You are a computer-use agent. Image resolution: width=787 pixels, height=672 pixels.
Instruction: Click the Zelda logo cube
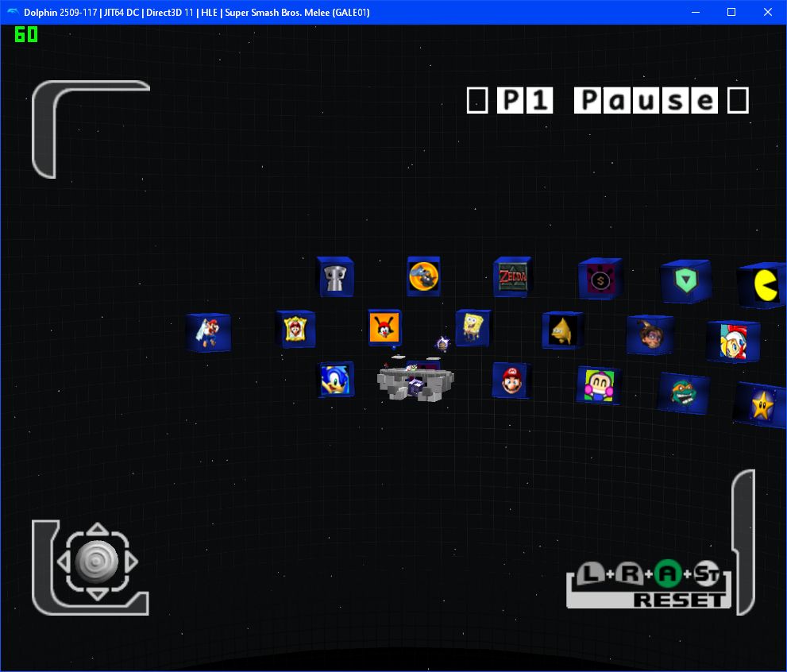(512, 276)
